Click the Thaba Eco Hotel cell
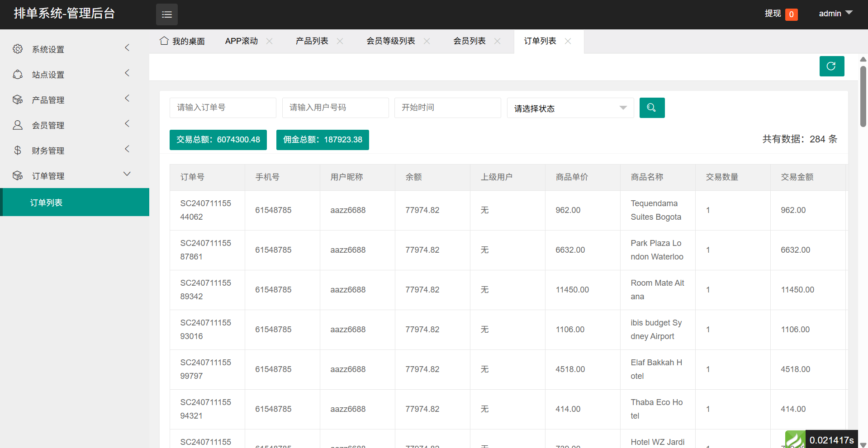 657,409
